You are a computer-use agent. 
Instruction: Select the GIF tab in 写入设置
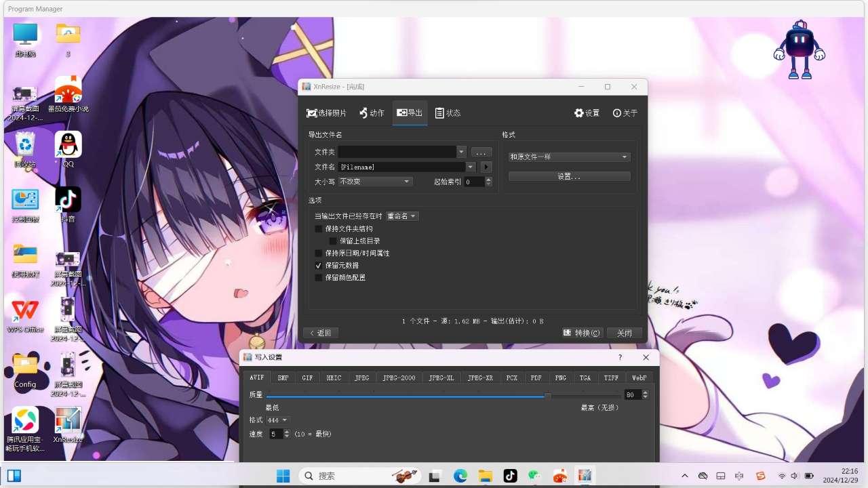[x=307, y=378]
